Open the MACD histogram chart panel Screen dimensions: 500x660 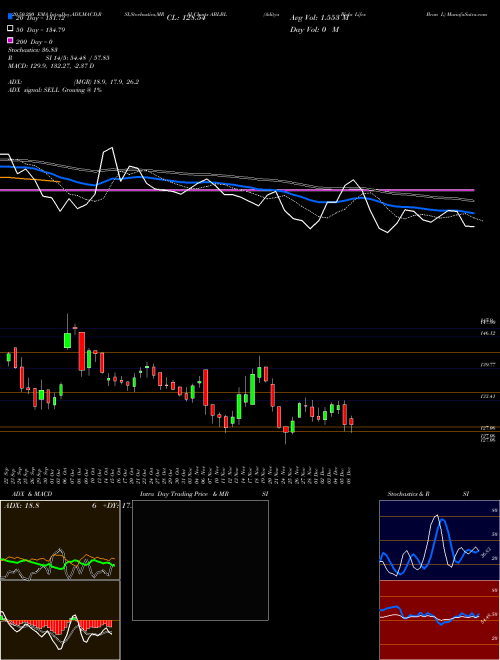coord(60,620)
